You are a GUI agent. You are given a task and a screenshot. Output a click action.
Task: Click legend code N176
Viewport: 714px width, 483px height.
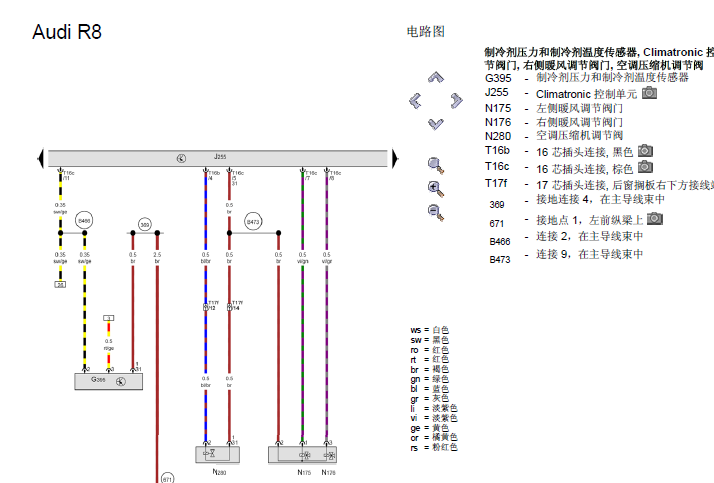pyautogui.click(x=498, y=122)
